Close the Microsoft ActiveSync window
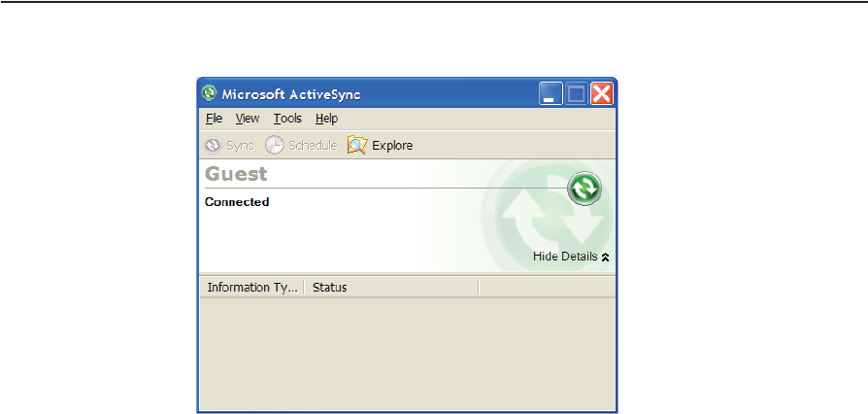The height and width of the screenshot is (414, 868). [601, 93]
